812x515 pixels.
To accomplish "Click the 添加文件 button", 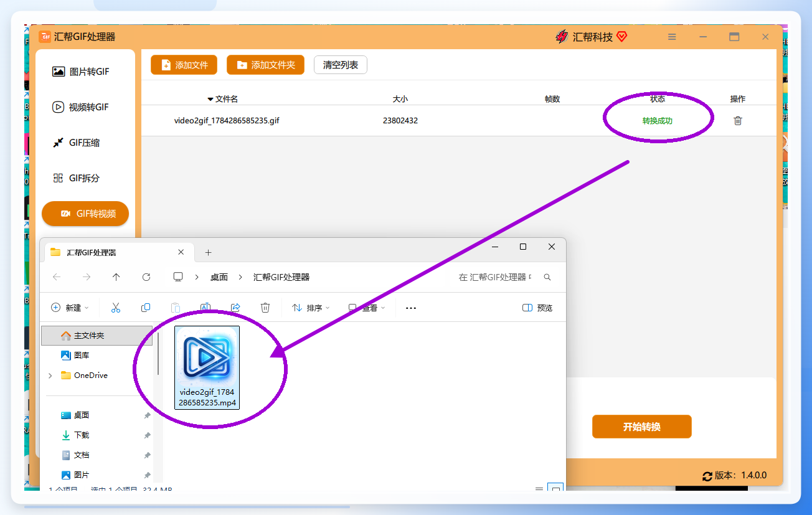I will pos(184,65).
